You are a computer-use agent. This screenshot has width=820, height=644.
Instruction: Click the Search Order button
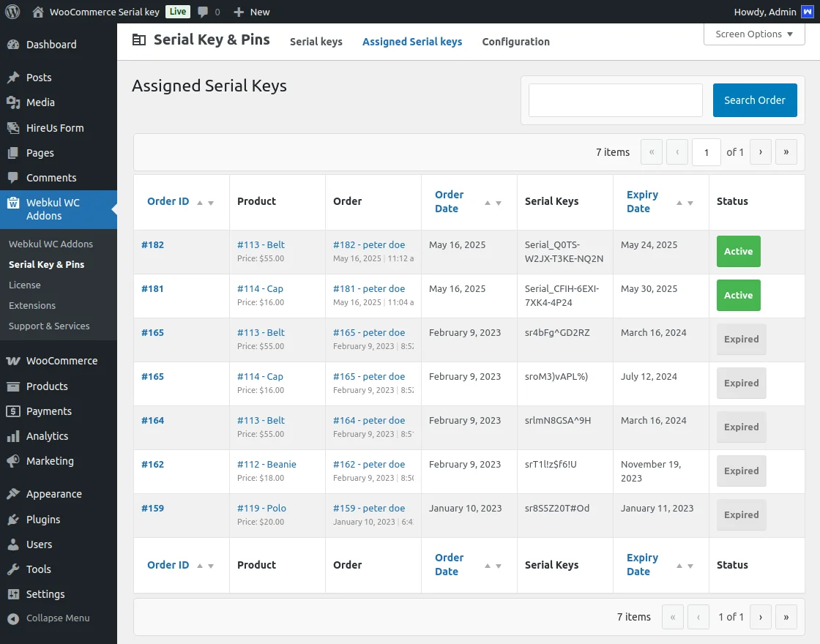click(754, 100)
